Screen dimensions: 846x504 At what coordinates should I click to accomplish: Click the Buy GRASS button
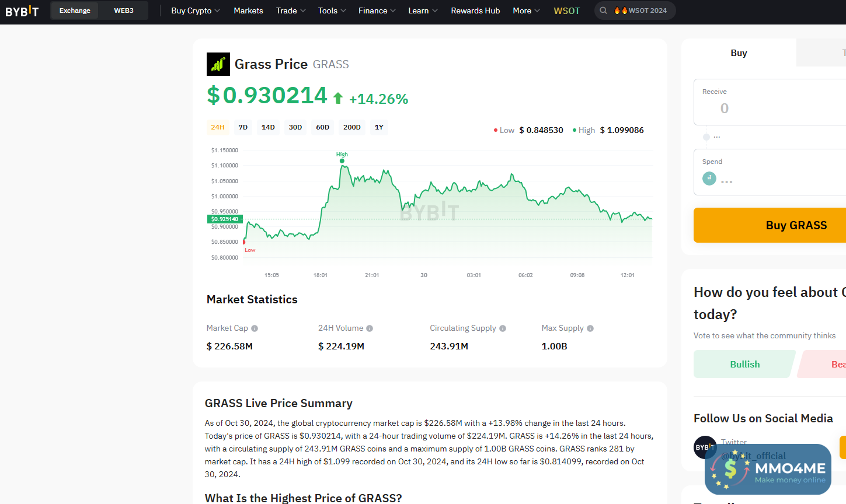click(x=796, y=225)
